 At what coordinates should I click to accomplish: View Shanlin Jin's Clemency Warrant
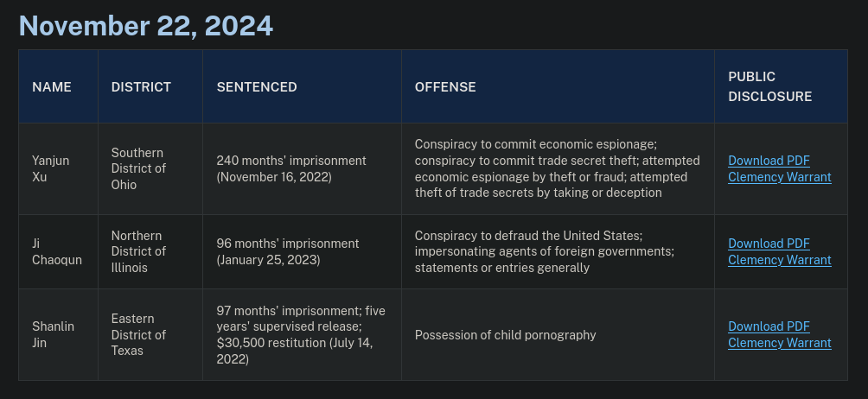779,343
